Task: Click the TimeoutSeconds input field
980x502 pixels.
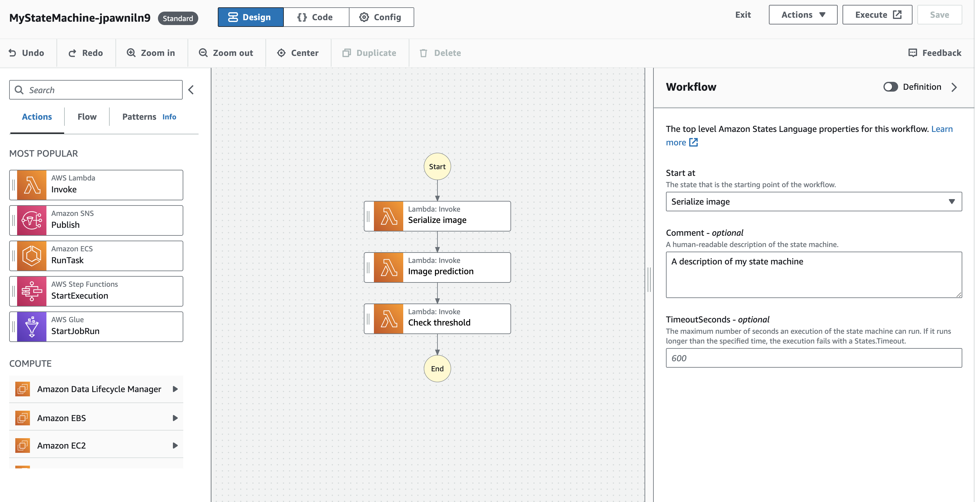Action: (x=814, y=358)
